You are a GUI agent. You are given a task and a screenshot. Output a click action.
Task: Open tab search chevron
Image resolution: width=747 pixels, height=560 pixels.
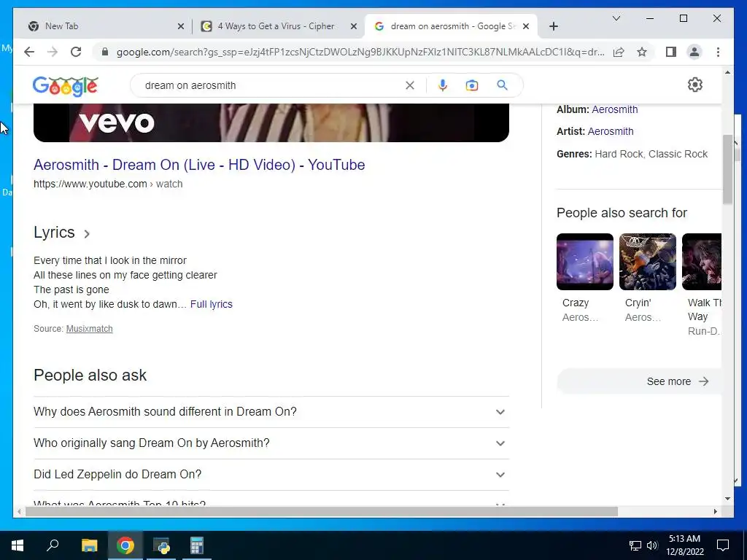click(x=616, y=18)
